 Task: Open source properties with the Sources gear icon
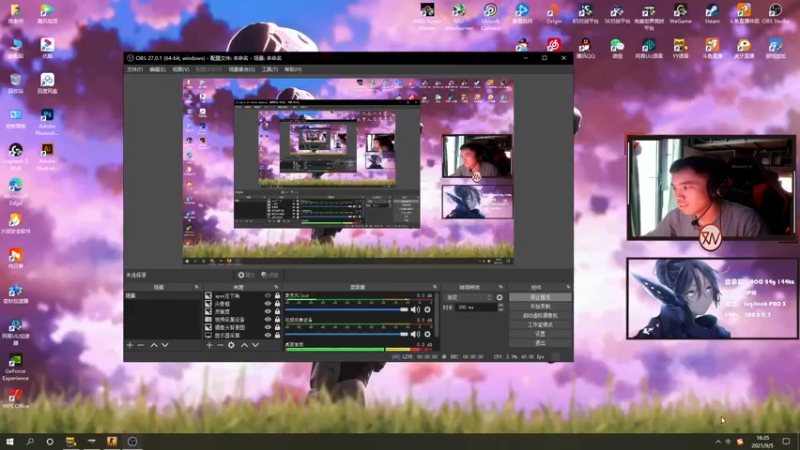[x=231, y=345]
